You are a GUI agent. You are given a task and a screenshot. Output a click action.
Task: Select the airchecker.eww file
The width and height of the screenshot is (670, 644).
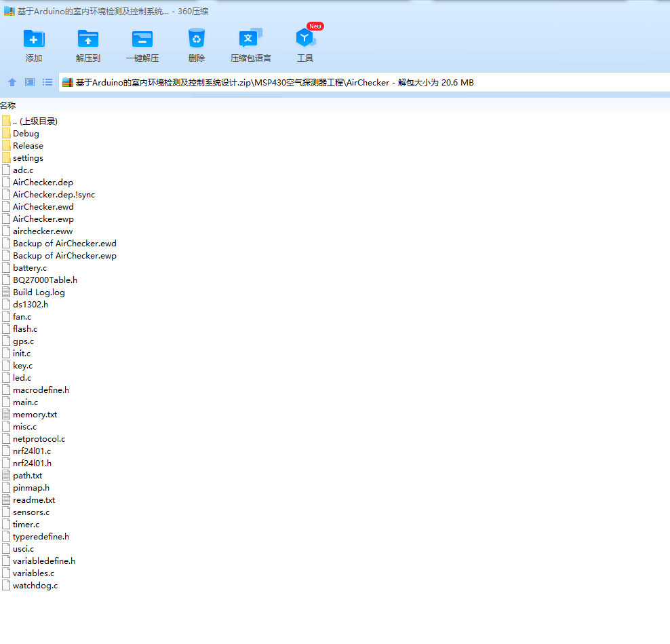[37, 231]
